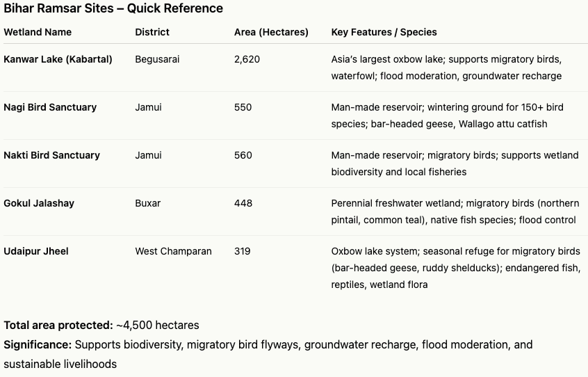Select the 2,620 hectares area value

(x=247, y=59)
